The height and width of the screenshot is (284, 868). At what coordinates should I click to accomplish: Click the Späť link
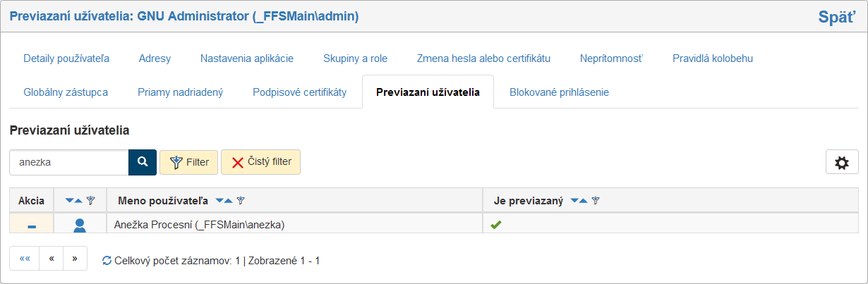pyautogui.click(x=837, y=18)
